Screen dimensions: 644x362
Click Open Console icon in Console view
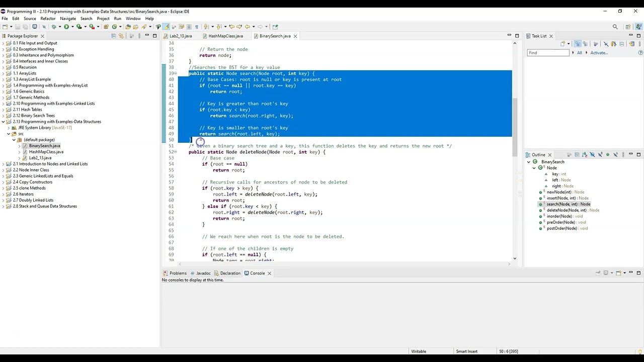click(x=619, y=273)
